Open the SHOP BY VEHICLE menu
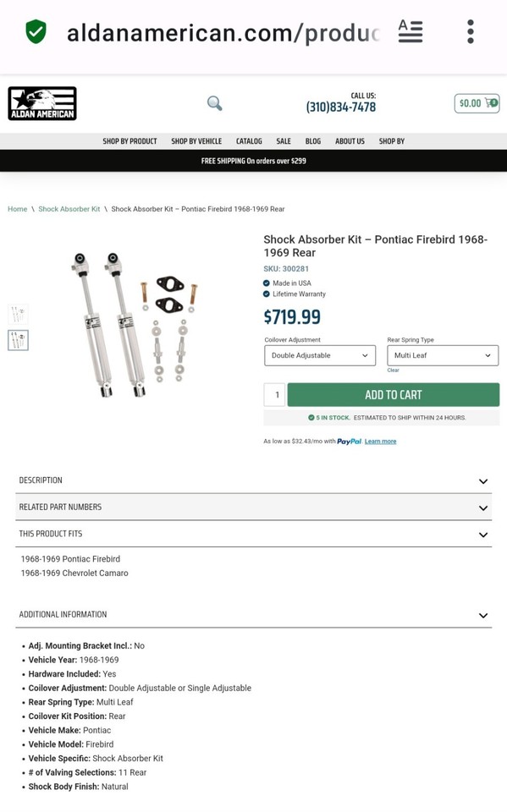This screenshot has width=507, height=812. (x=196, y=141)
